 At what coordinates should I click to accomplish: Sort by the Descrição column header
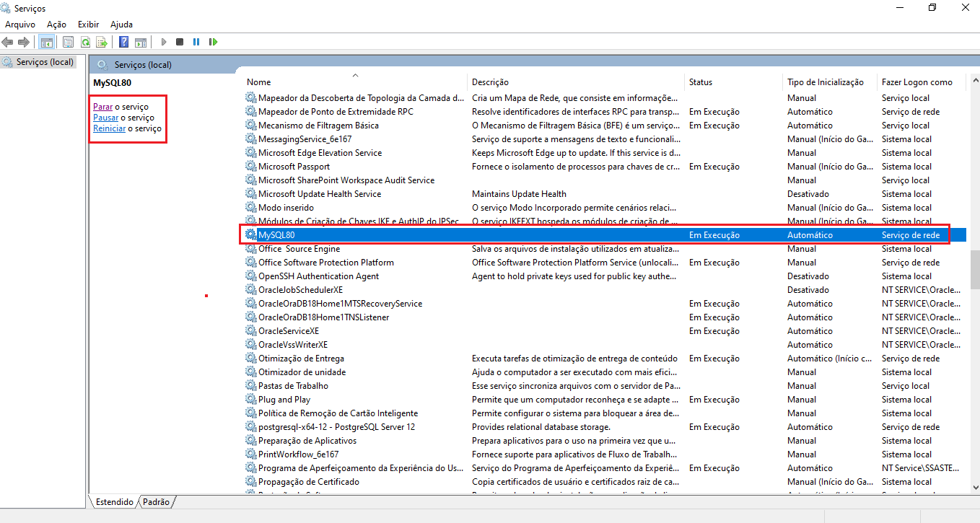click(x=490, y=82)
